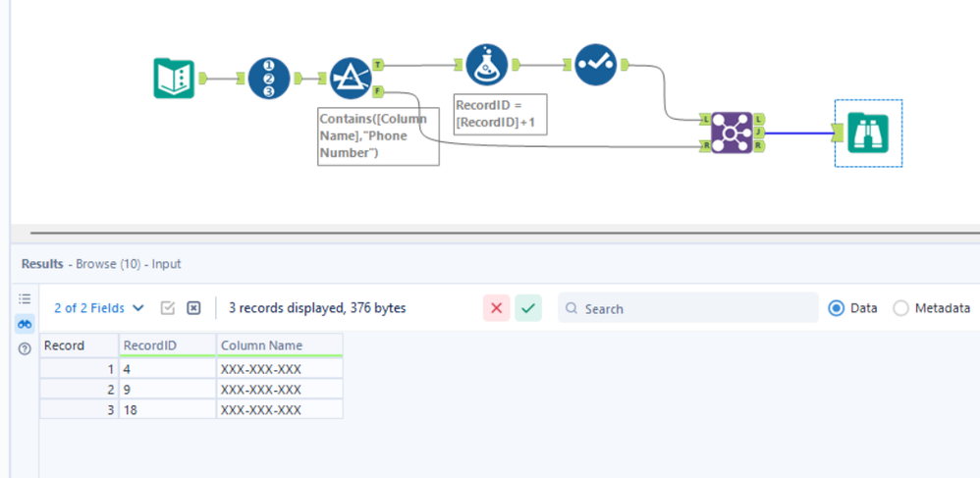This screenshot has width=980, height=478.
Task: Click the deselect all fields icon
Action: point(193,308)
